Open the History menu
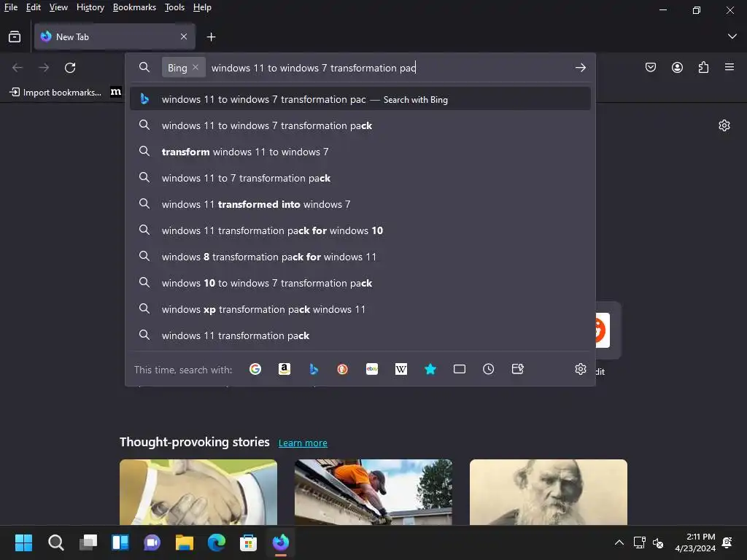Image resolution: width=747 pixels, height=560 pixels. click(x=90, y=7)
